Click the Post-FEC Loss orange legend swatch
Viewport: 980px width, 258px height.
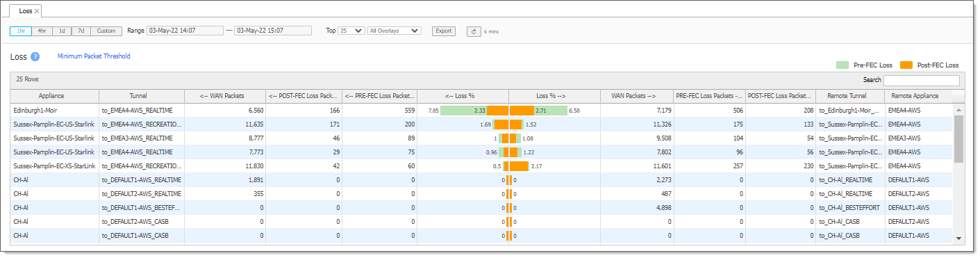(x=906, y=65)
